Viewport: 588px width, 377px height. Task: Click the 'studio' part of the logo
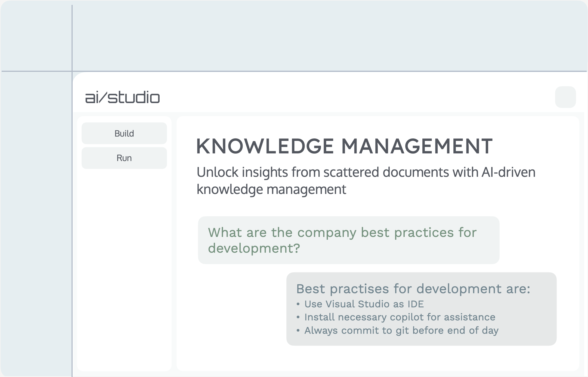(134, 97)
